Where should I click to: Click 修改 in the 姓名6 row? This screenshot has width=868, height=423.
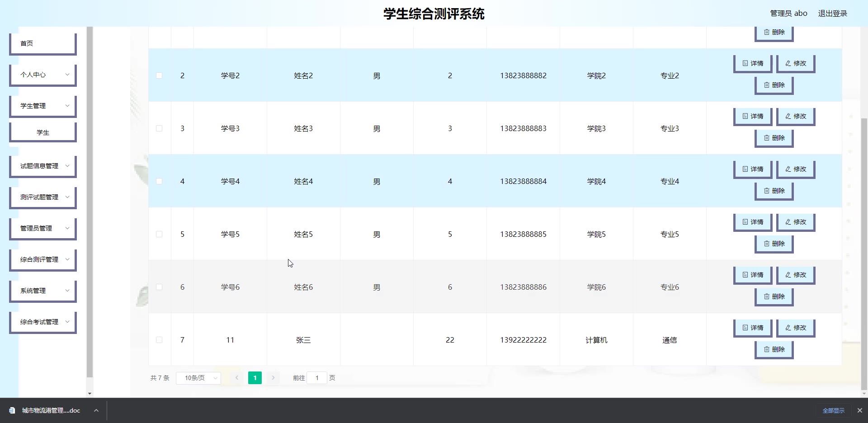click(x=796, y=275)
